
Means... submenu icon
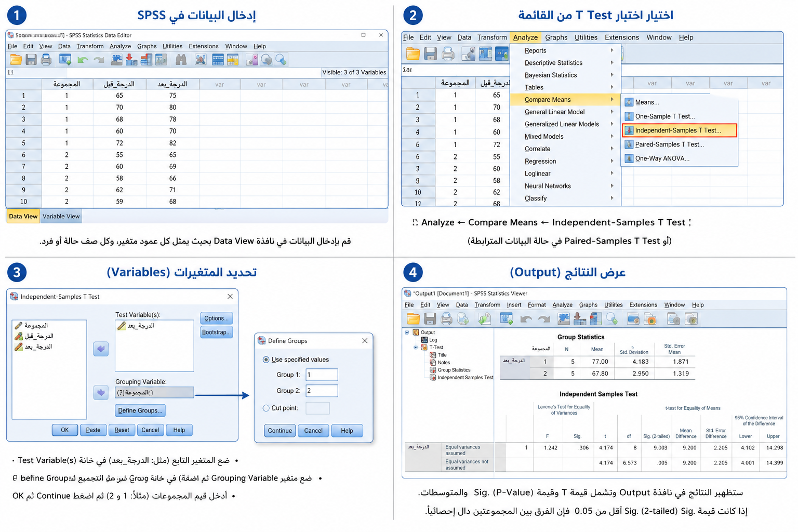pyautogui.click(x=629, y=102)
